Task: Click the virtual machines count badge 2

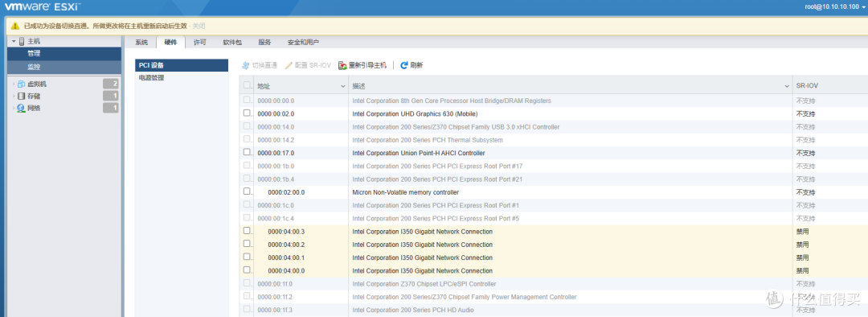Action: pos(111,84)
